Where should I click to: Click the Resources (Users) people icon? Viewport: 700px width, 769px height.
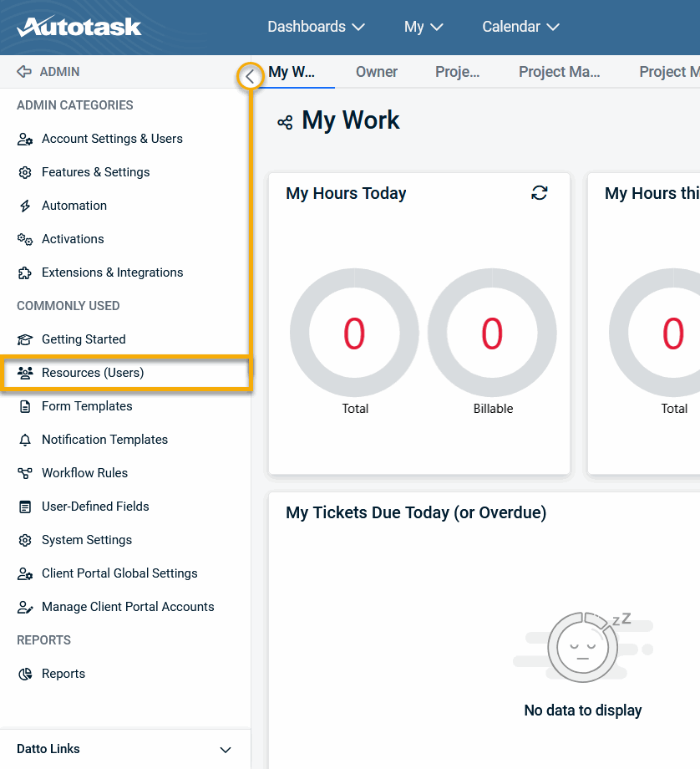[25, 374]
